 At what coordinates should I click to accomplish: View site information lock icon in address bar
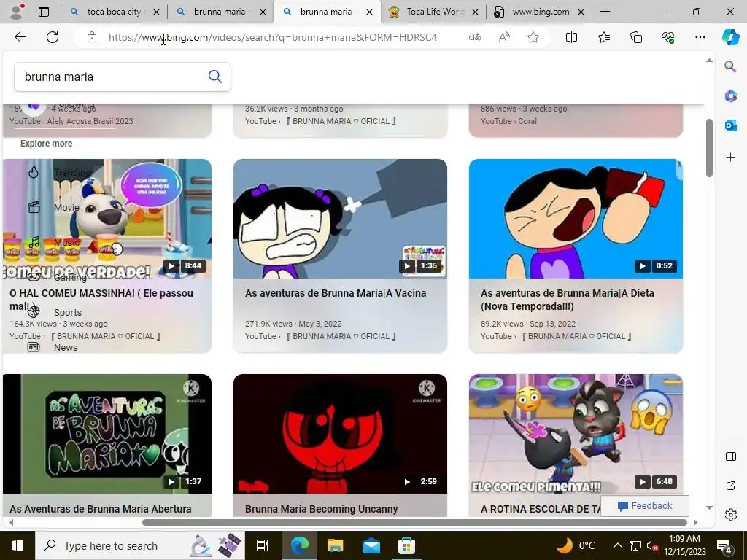click(x=92, y=37)
